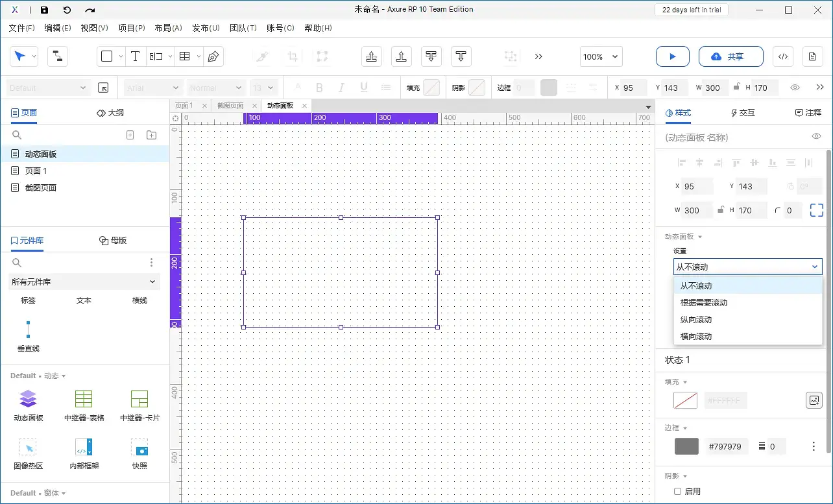
Task: Pick the 中继器-表格 repeater table widget
Action: click(84, 405)
